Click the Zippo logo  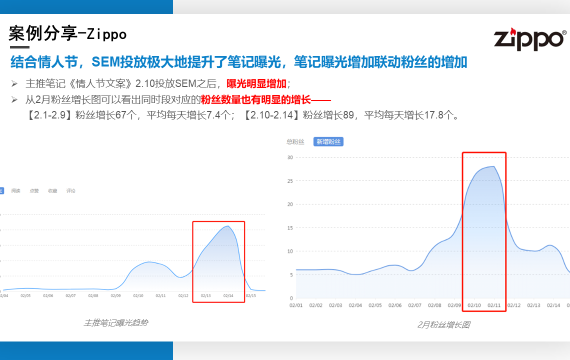click(530, 39)
